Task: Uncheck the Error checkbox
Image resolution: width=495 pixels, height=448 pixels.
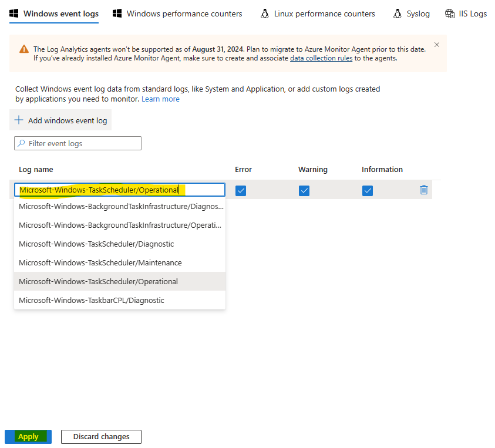Action: pyautogui.click(x=241, y=191)
